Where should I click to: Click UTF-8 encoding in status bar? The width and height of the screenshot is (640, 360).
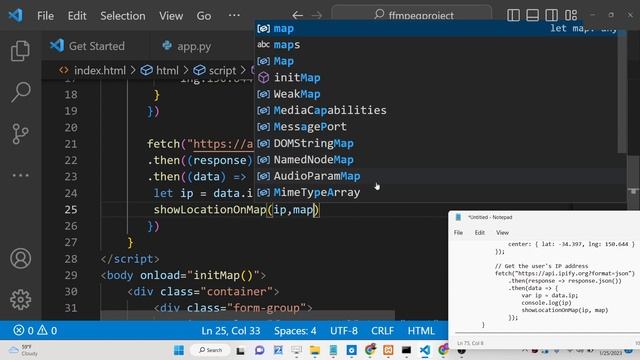pyautogui.click(x=344, y=331)
